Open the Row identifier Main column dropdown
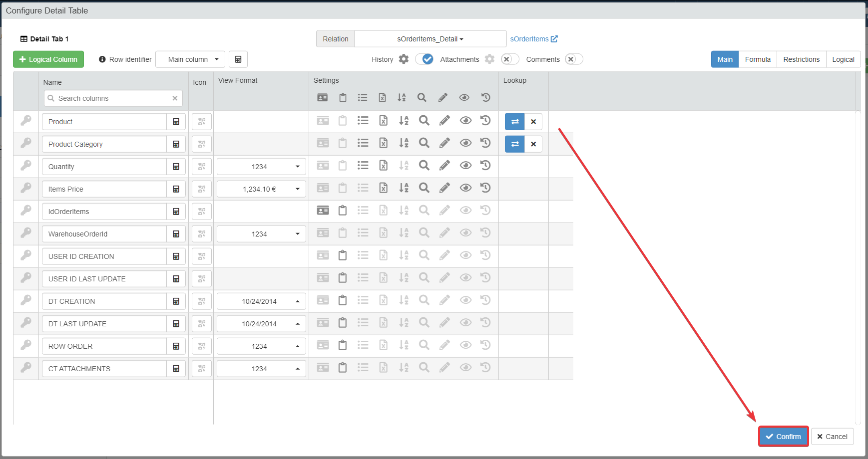The width and height of the screenshot is (868, 459). [190, 59]
